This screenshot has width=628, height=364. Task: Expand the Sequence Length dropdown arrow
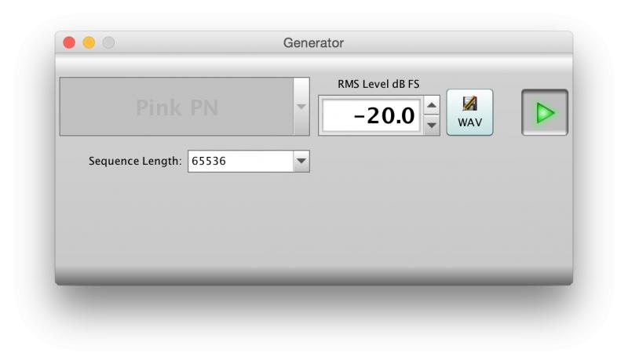click(x=301, y=161)
